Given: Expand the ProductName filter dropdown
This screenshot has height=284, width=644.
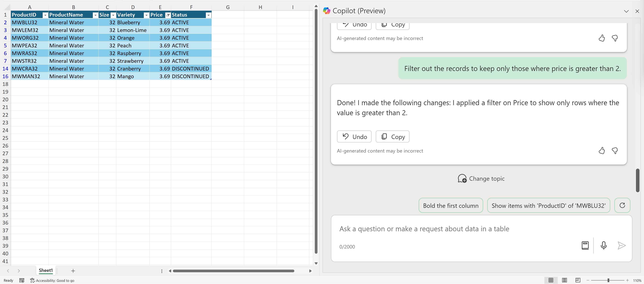Looking at the screenshot, I should point(95,15).
